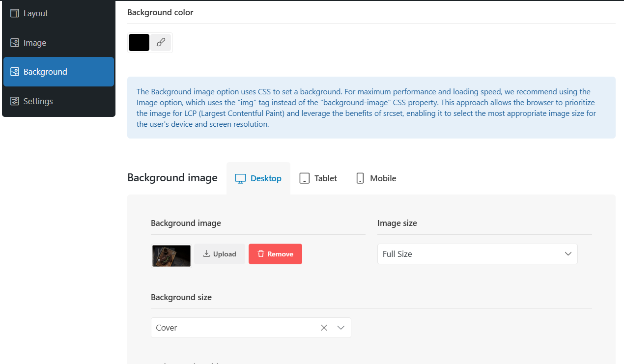This screenshot has width=624, height=364.
Task: Click the Settings sliders icon
Action: click(15, 101)
